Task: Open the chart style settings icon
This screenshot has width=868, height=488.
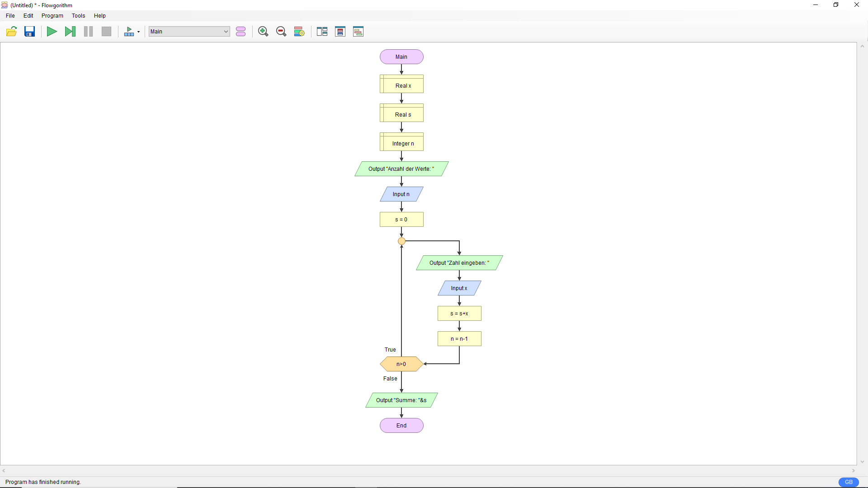Action: (x=299, y=32)
